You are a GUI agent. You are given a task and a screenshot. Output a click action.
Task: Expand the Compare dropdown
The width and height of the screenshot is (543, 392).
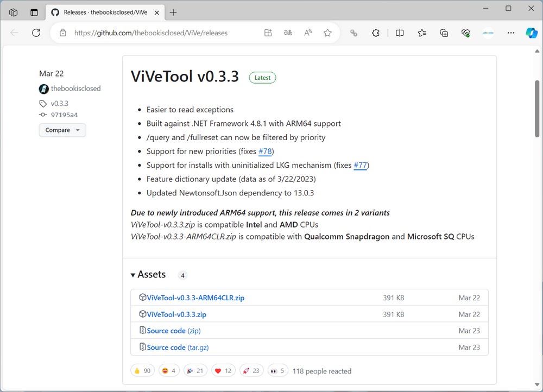tap(62, 130)
